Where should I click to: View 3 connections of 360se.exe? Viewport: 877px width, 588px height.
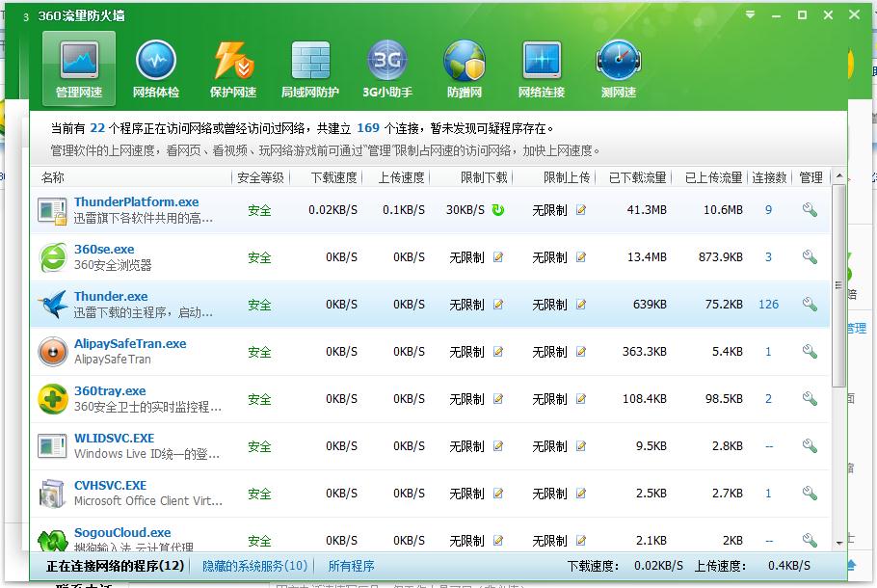coord(768,257)
